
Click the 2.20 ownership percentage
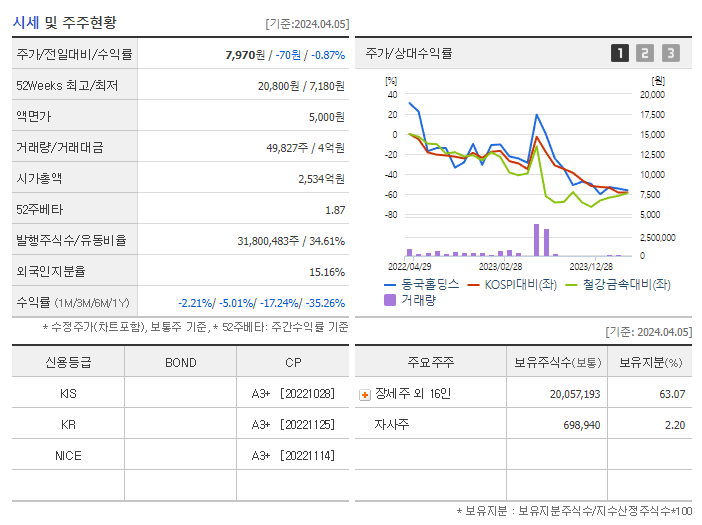pos(675,425)
